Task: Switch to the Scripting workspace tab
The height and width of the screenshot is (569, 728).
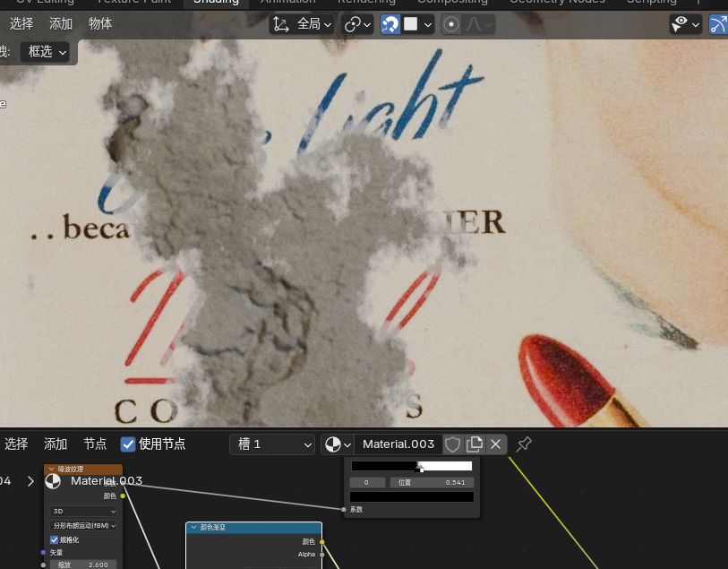Action: click(651, 2)
